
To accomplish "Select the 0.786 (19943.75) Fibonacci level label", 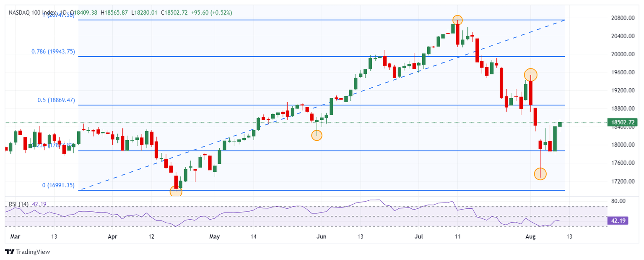I will tap(53, 52).
